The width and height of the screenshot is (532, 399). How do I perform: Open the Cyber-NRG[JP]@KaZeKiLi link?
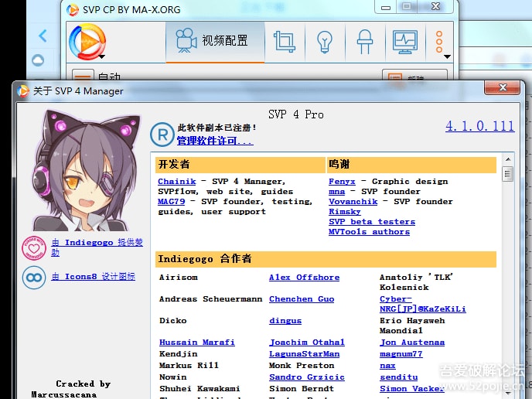[x=423, y=304]
